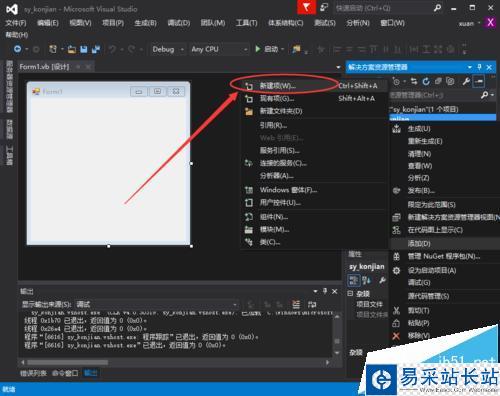The image size is (500, 396).
Task: Click 重新生成(E) in the context menu
Action: pyautogui.click(x=445, y=141)
